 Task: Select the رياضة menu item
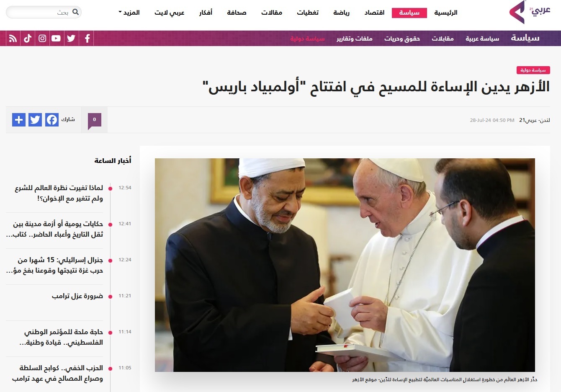(341, 13)
